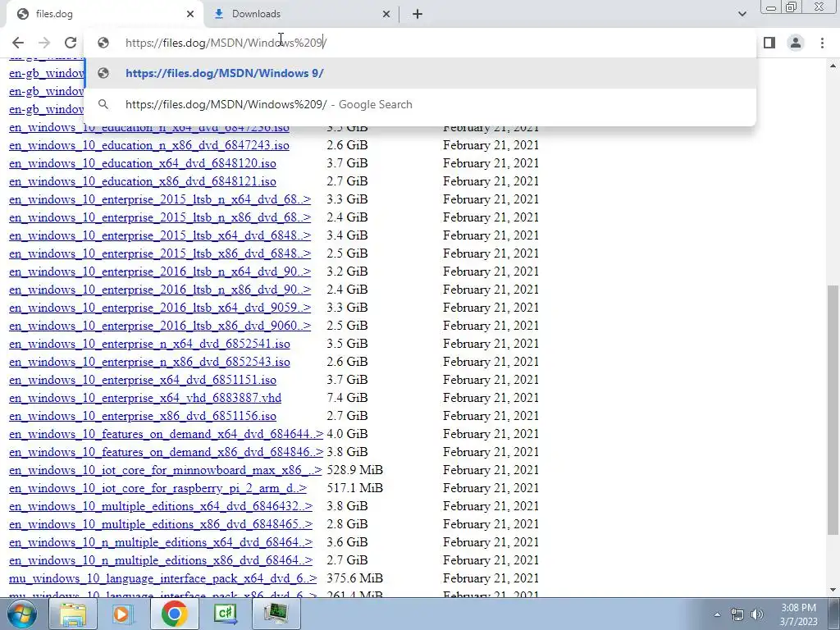
Task: Switch to the Downloads tab
Action: pyautogui.click(x=302, y=14)
